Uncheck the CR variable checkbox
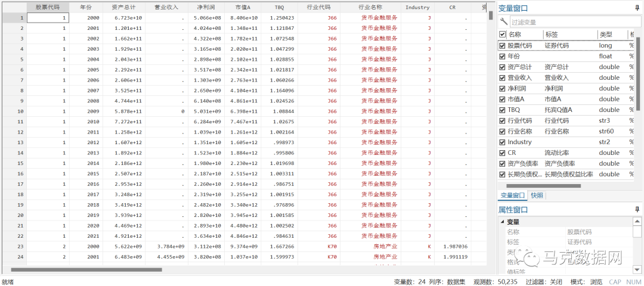The width and height of the screenshot is (644, 286). 502,153
